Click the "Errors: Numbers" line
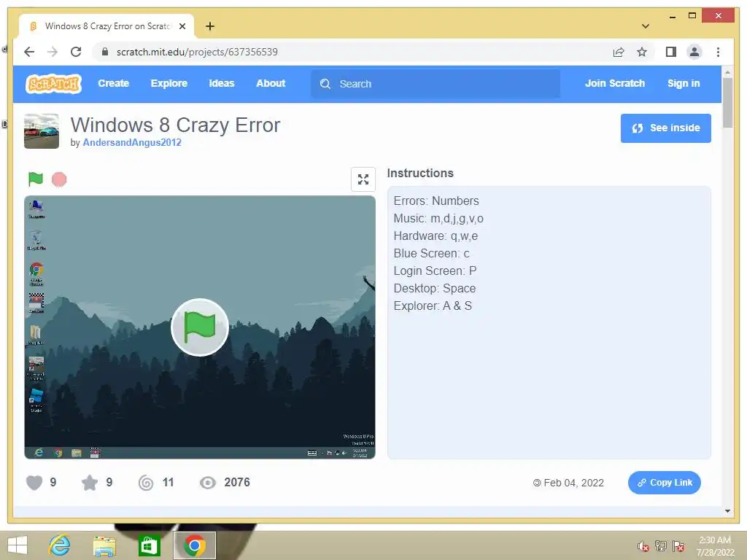 coord(436,201)
